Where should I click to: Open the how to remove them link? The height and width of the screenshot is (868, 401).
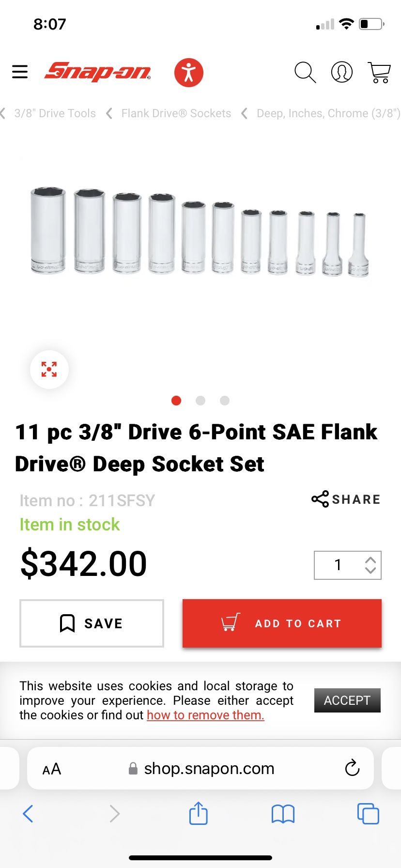[x=205, y=715]
